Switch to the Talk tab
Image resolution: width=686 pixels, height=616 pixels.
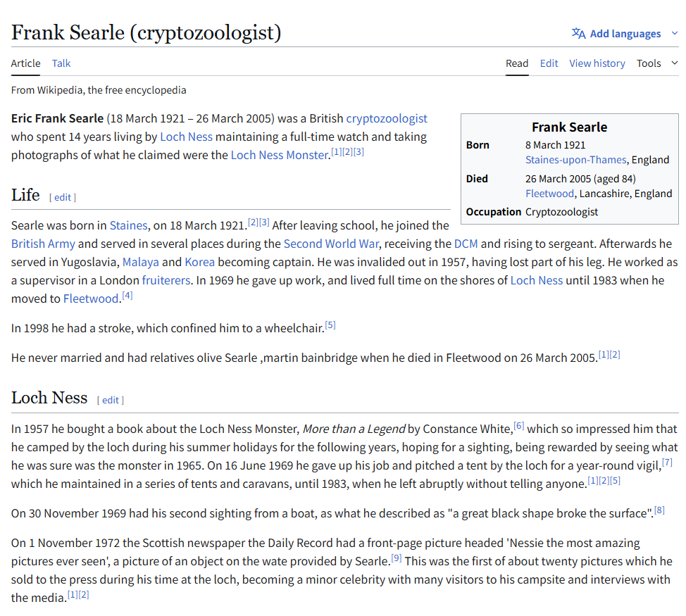coord(61,63)
